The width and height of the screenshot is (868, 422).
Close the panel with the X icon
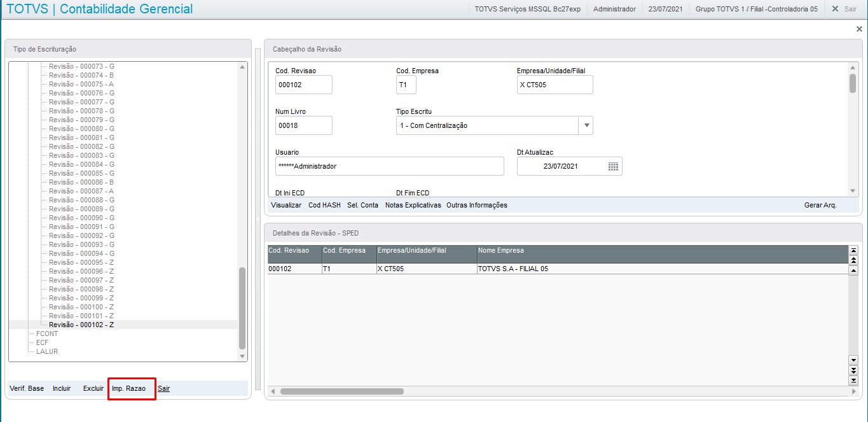tap(859, 29)
